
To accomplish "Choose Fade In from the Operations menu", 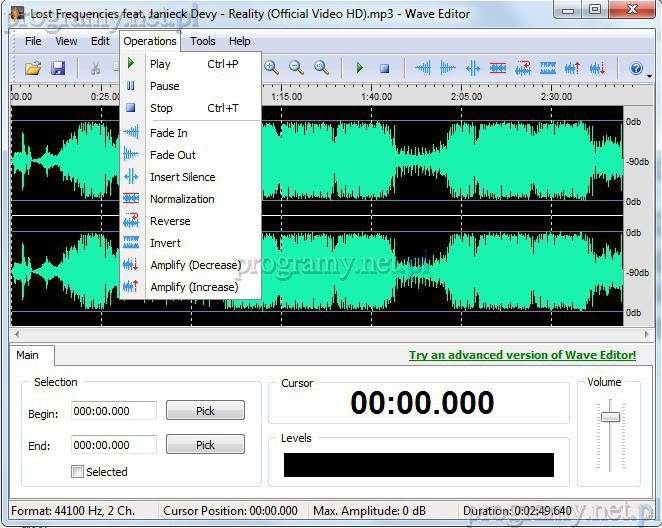I will 168,133.
